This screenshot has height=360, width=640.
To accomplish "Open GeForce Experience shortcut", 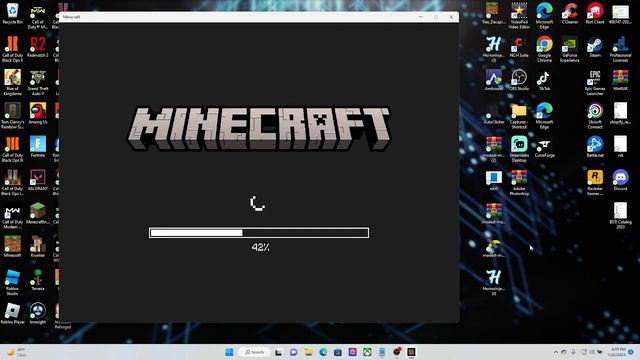I will coord(570,49).
